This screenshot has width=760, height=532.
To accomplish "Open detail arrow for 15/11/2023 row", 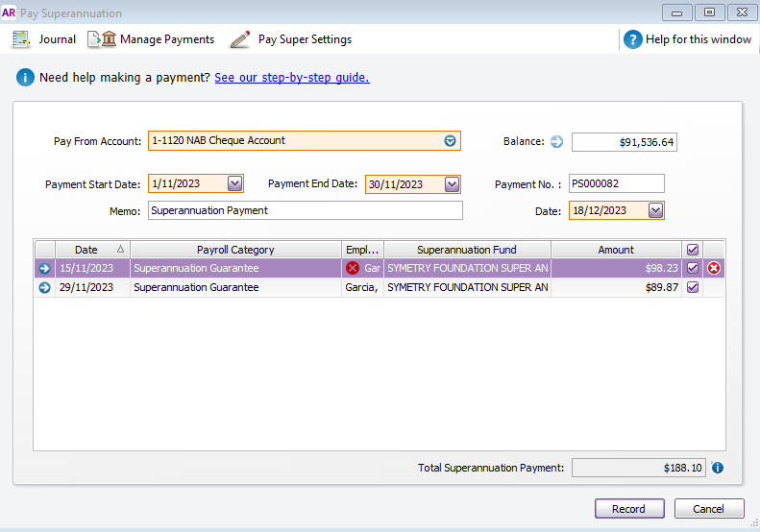I will (44, 268).
